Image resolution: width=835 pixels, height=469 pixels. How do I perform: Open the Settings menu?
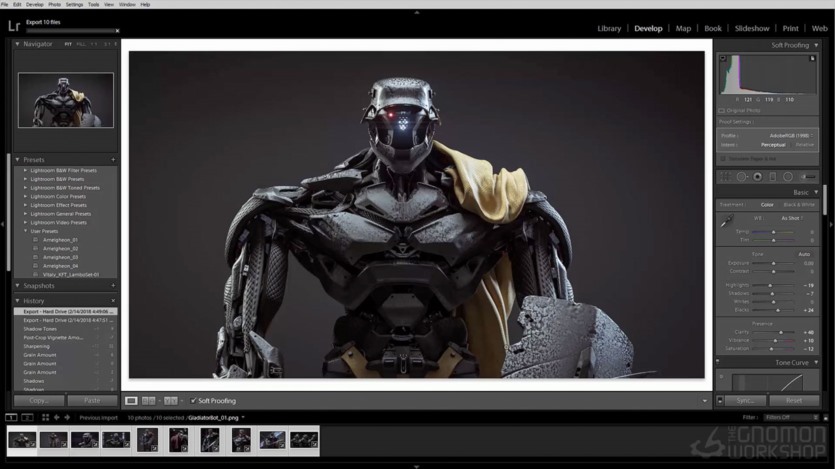click(74, 4)
